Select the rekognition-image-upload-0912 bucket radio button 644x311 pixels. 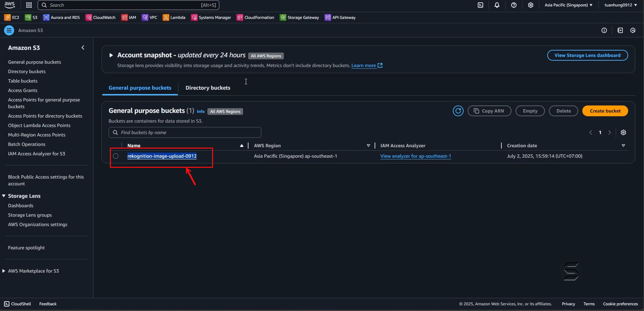point(116,156)
